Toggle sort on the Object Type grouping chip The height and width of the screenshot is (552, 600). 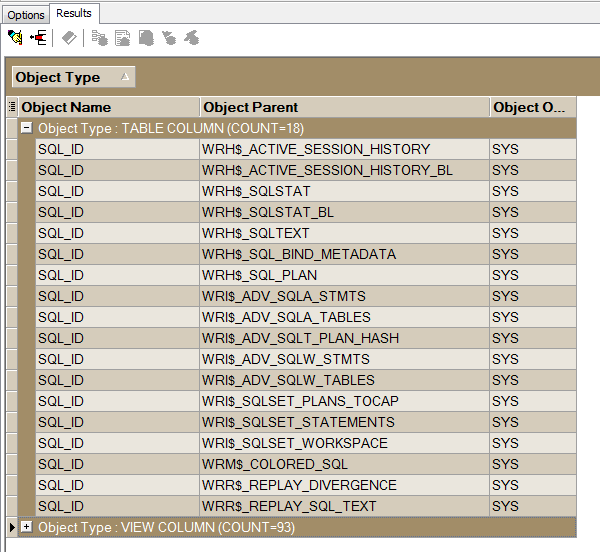tap(72, 77)
